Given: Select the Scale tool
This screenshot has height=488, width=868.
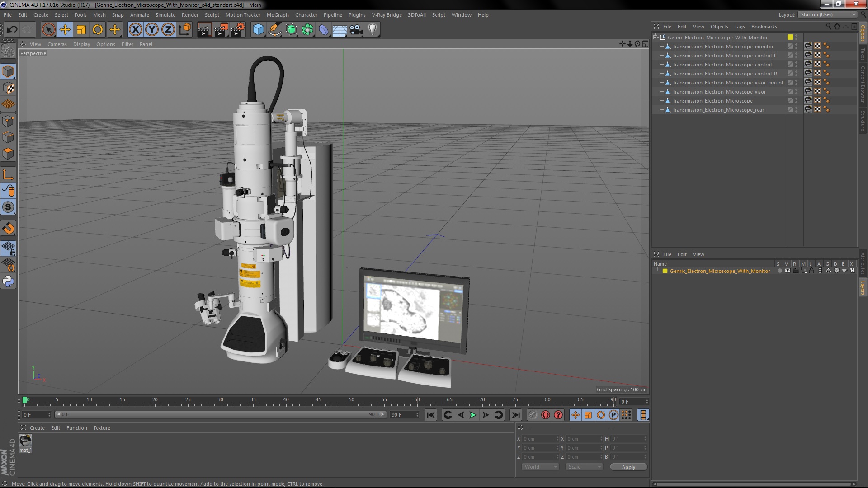Looking at the screenshot, I should (81, 30).
